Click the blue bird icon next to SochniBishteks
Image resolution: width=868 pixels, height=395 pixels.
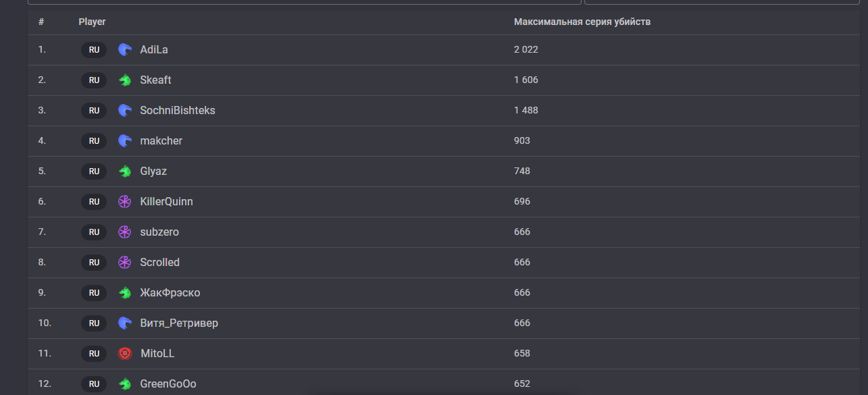tap(124, 110)
